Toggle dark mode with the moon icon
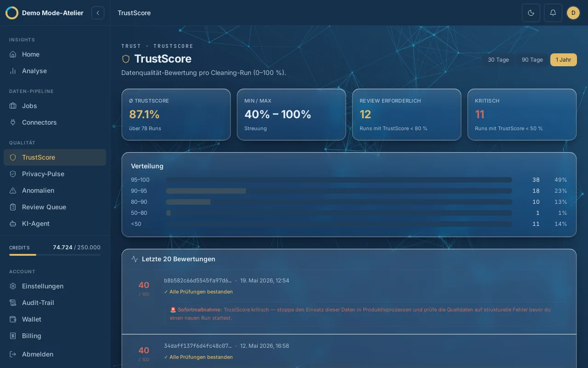This screenshot has width=588, height=368. [x=531, y=13]
